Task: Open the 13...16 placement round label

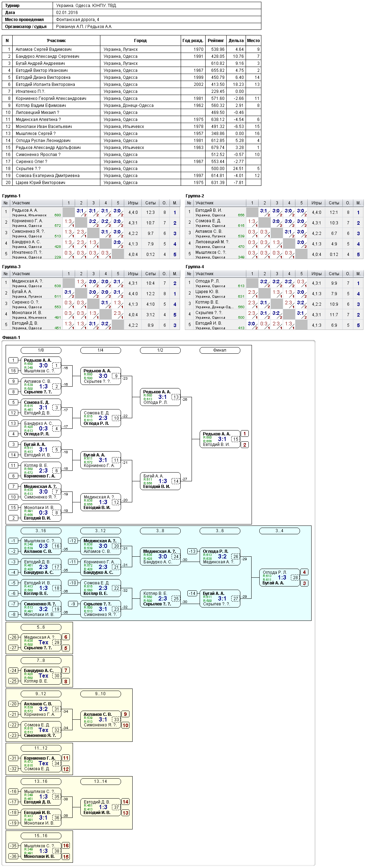Action: click(x=41, y=781)
